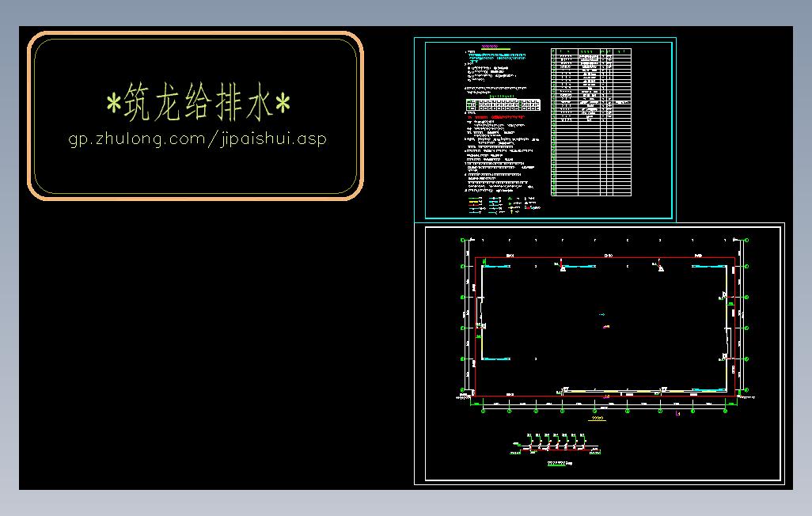Select the red-outlined floor plan drawing
812x516 pixels.
coord(605,327)
